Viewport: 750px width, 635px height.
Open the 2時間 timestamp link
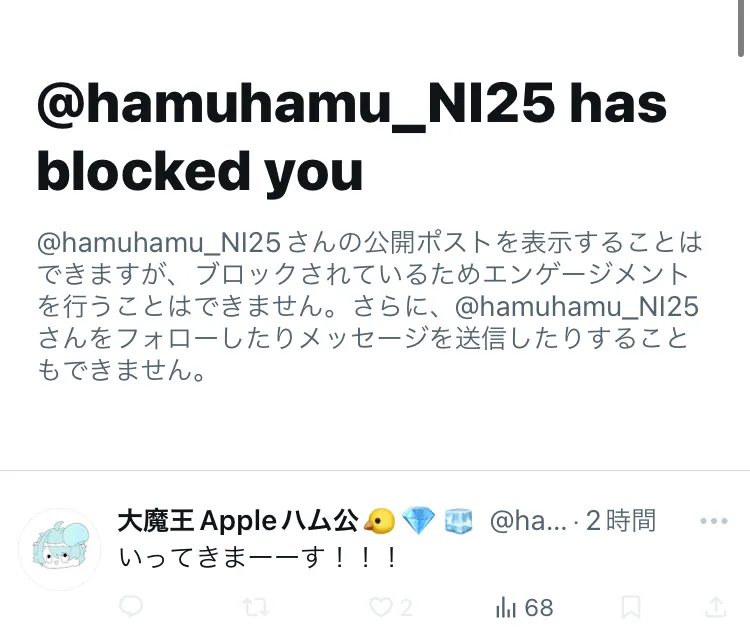point(620,521)
